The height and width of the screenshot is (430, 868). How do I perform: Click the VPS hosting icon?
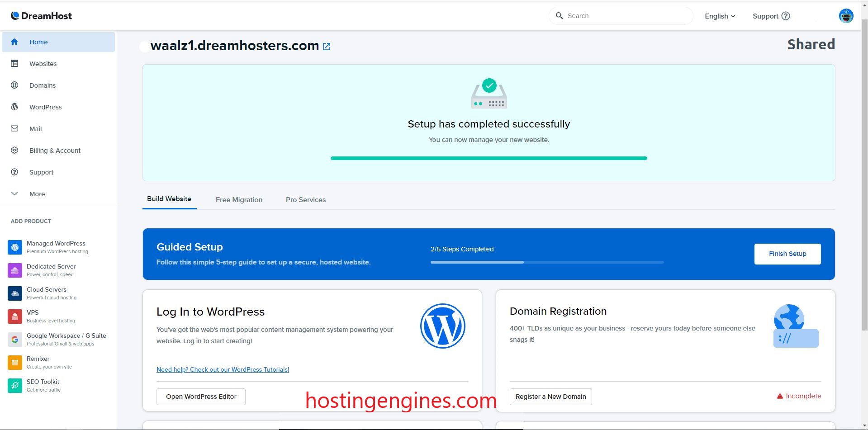pos(15,316)
